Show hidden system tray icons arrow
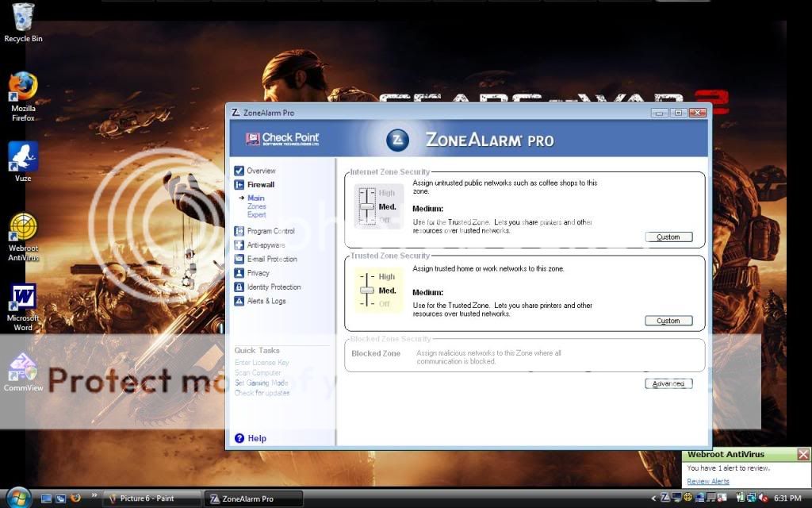The height and width of the screenshot is (508, 812). point(653,498)
